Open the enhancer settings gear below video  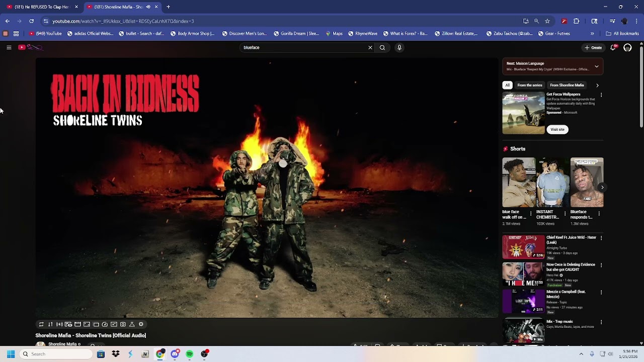tap(141, 324)
